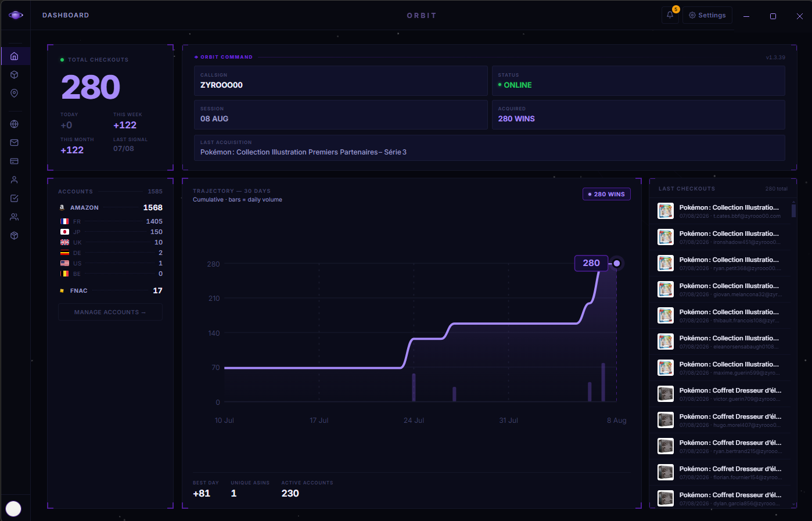Click Best Day +81 value

[202, 493]
